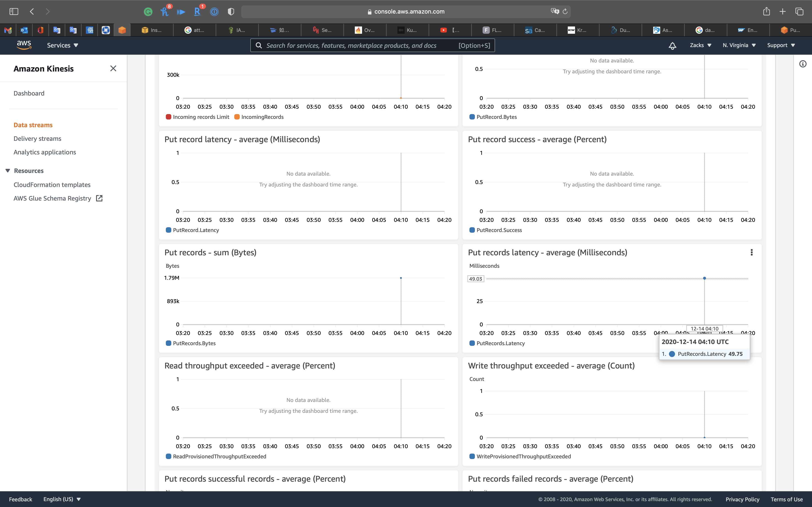Open Put records latency widget options menu
Screen dimensions: 812x507
tap(751, 253)
